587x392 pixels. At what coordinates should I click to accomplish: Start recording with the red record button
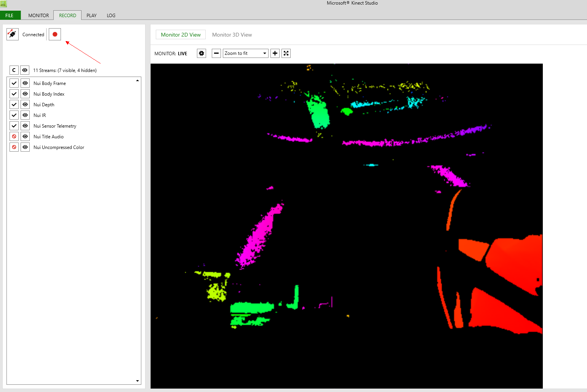pos(54,34)
